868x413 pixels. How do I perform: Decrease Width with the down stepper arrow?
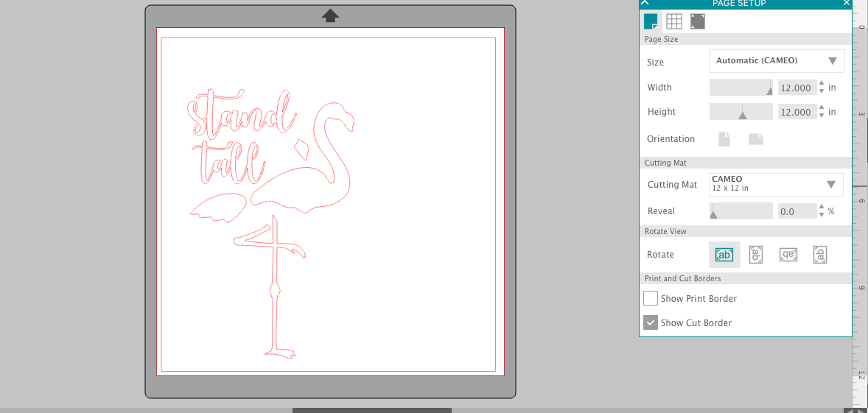[822, 91]
